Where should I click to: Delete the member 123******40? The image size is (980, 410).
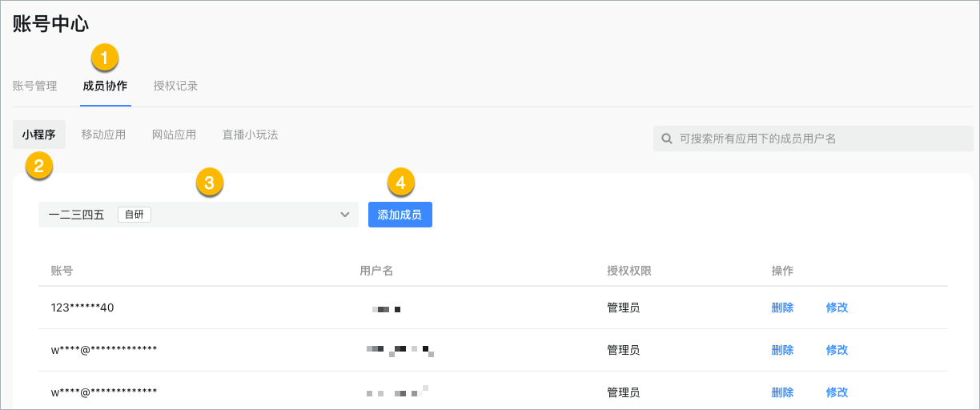(x=782, y=307)
